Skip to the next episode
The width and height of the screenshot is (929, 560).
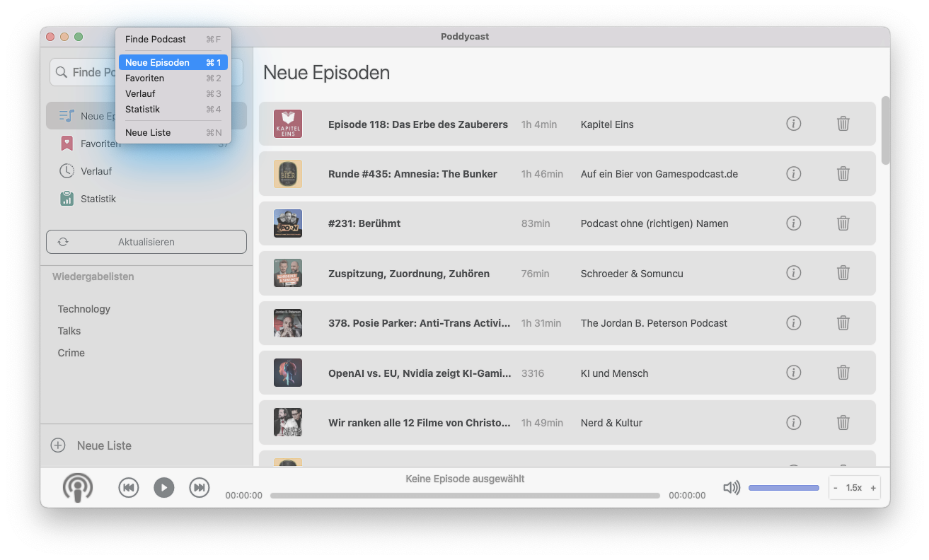(200, 487)
